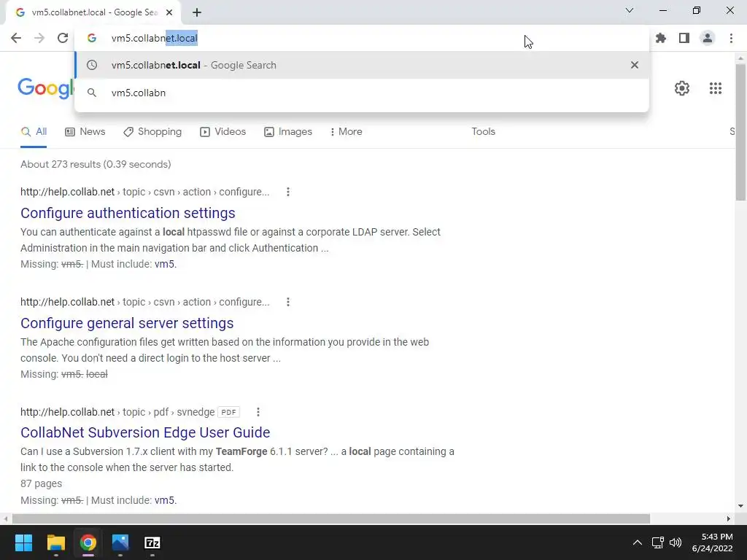The image size is (747, 560).
Task: Select the vm5.collabn search suggestion
Action: coord(362,93)
